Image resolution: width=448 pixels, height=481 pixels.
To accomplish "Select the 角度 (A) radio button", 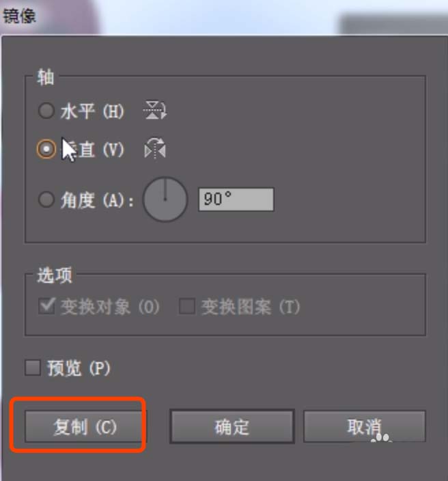I will [46, 200].
